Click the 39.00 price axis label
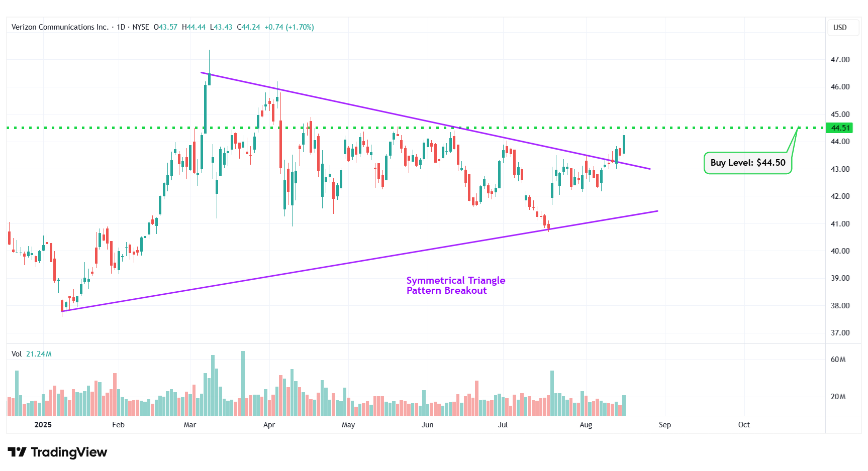Viewport: 868px width, 471px height. pos(840,278)
